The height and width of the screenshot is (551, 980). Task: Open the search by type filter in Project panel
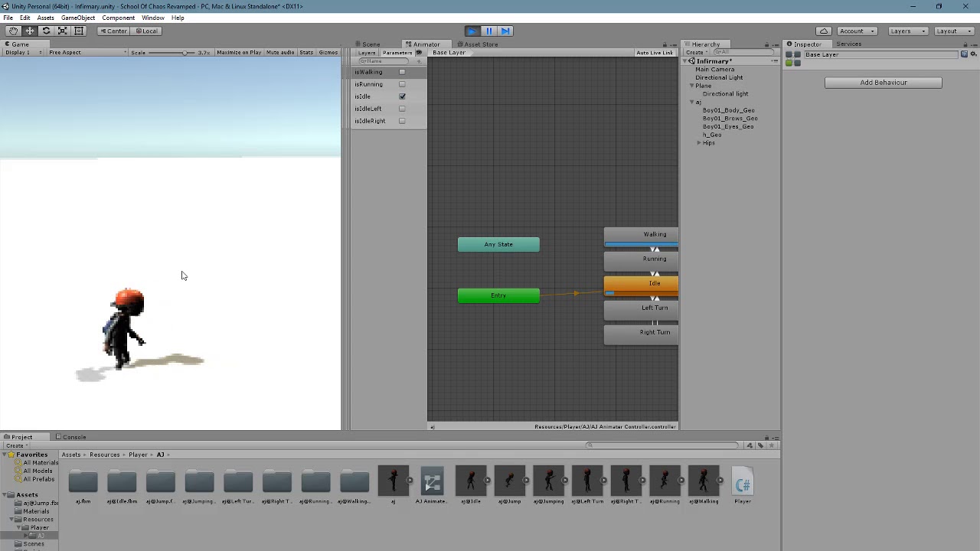750,445
